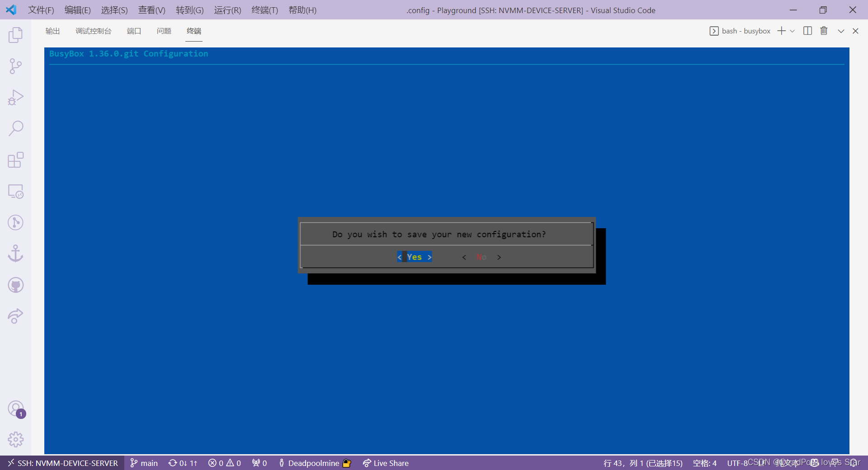Open the 运行(R) menu
The image size is (868, 470).
228,10
